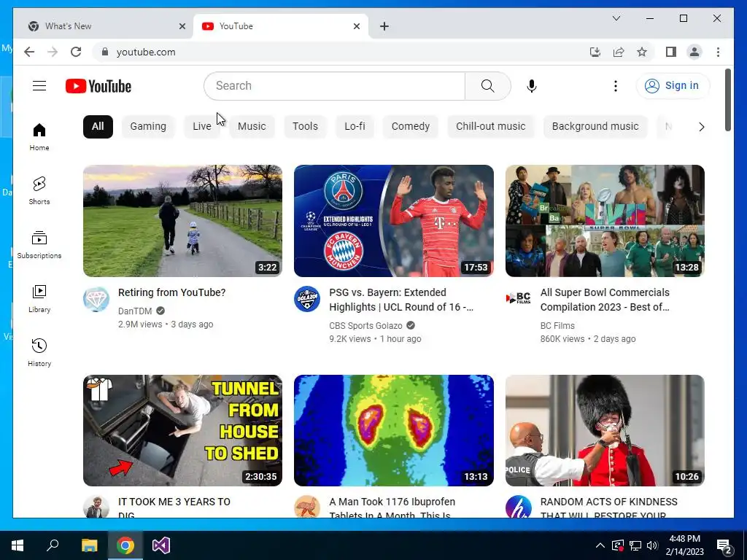Show more filter chips with right arrow
The width and height of the screenshot is (747, 560).
[x=701, y=127]
